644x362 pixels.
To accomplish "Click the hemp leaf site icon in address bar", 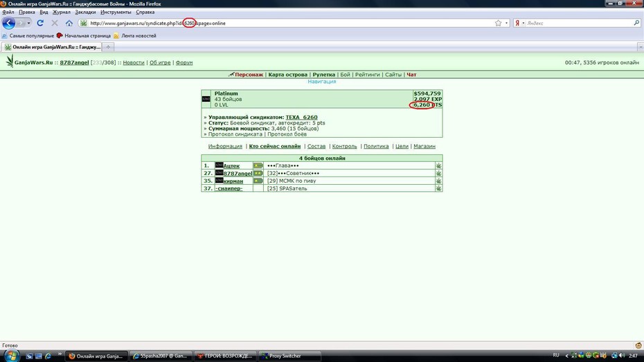I will [84, 23].
